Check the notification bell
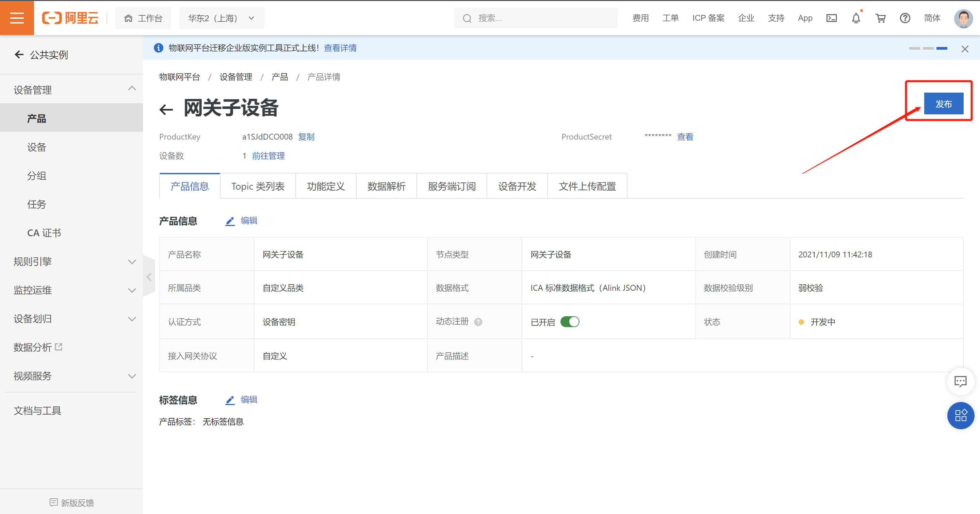Screen dimensions: 980x514 coord(855,18)
